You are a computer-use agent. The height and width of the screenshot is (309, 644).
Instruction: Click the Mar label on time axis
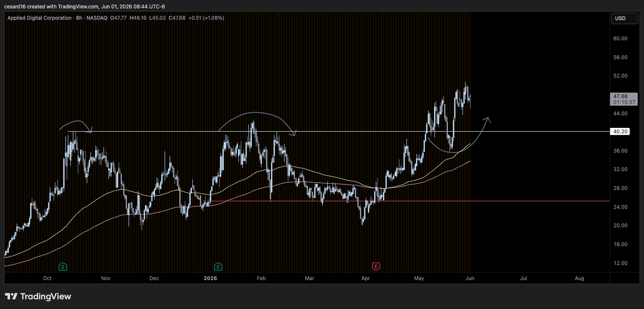309,278
